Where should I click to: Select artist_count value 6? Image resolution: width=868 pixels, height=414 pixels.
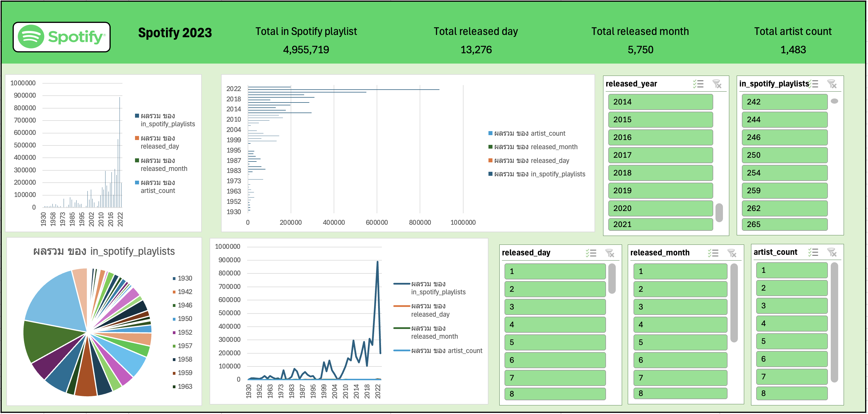click(x=791, y=359)
